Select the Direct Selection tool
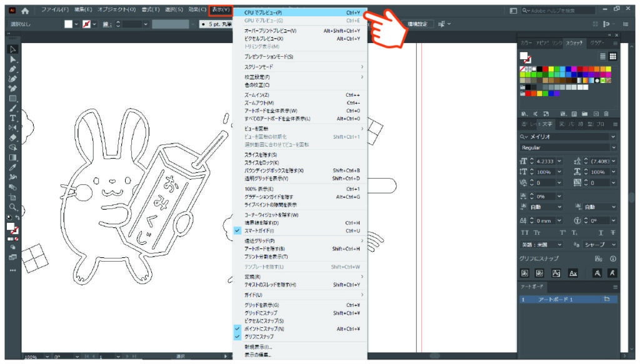The image size is (640, 364). (12, 59)
